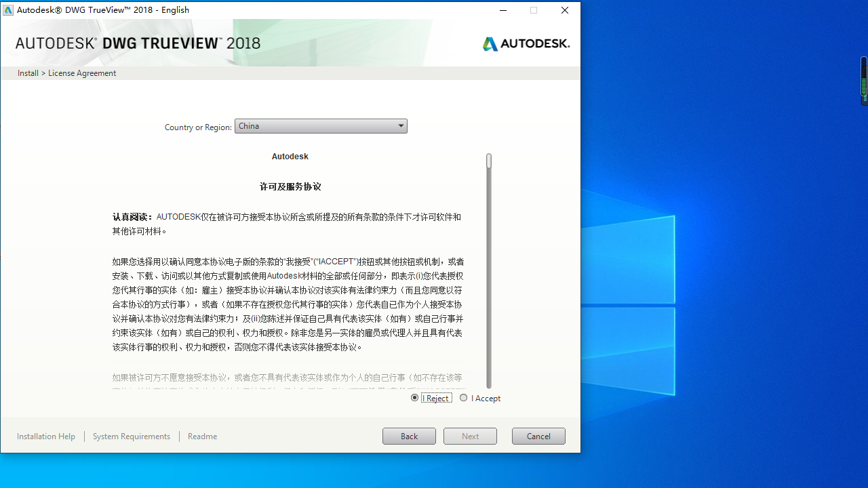Viewport: 868px width, 488px height.
Task: Click the scrollbar on the right screen edge
Action: point(863,81)
